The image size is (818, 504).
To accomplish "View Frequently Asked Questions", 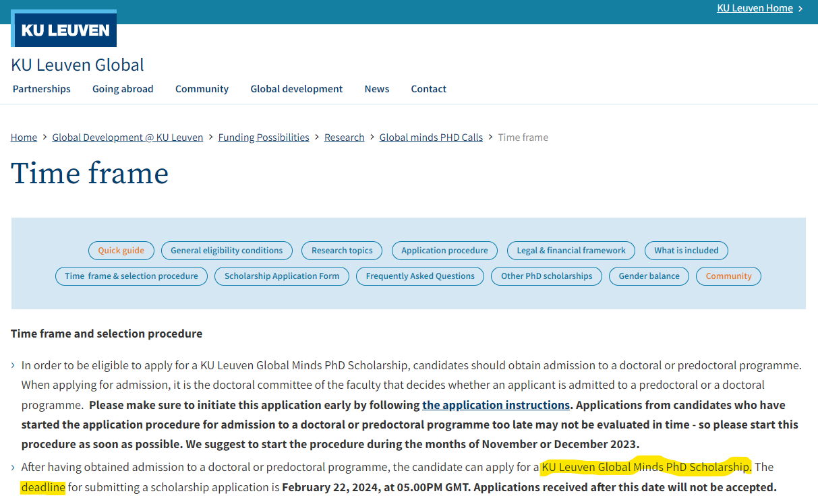I will point(420,276).
